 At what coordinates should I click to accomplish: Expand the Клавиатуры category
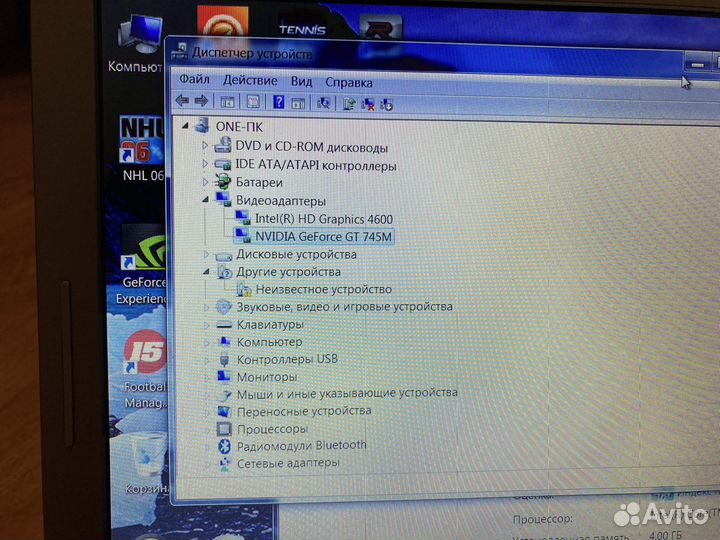tap(207, 325)
